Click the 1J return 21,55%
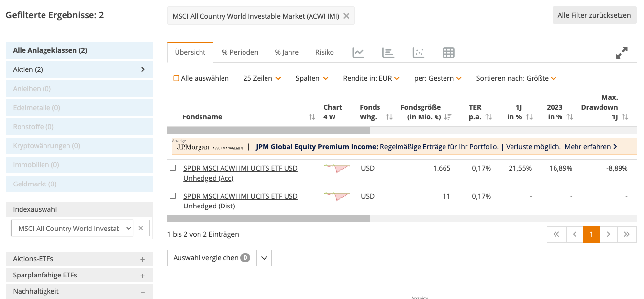This screenshot has width=644, height=299. pyautogui.click(x=520, y=168)
